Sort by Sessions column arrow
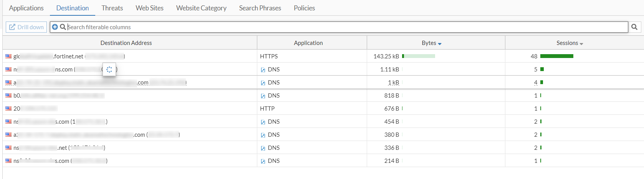 click(581, 44)
